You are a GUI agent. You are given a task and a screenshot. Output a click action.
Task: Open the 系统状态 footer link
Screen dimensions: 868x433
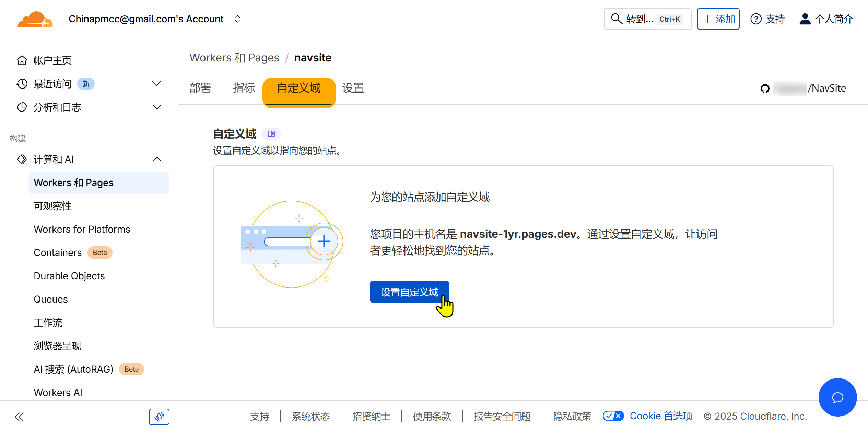point(310,416)
